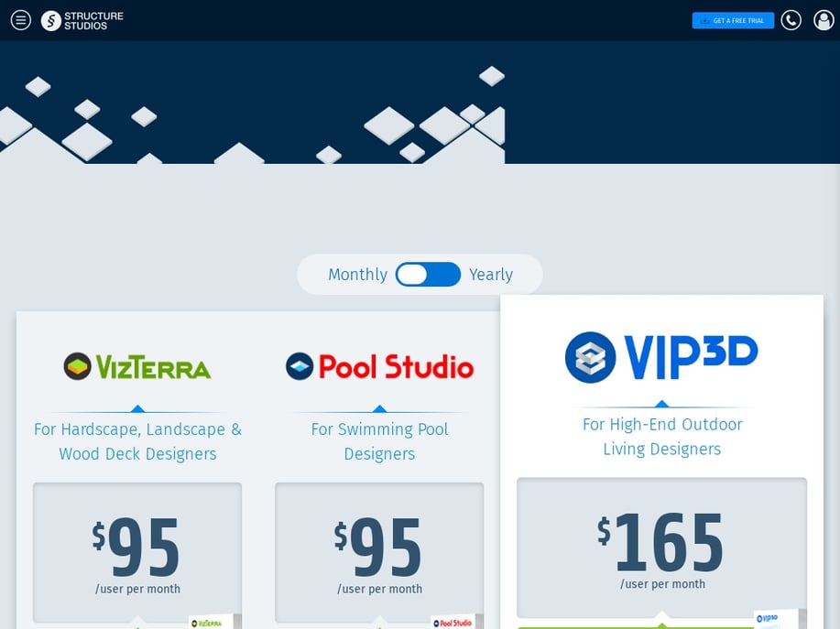Click the VIP3D product logo

click(x=661, y=356)
